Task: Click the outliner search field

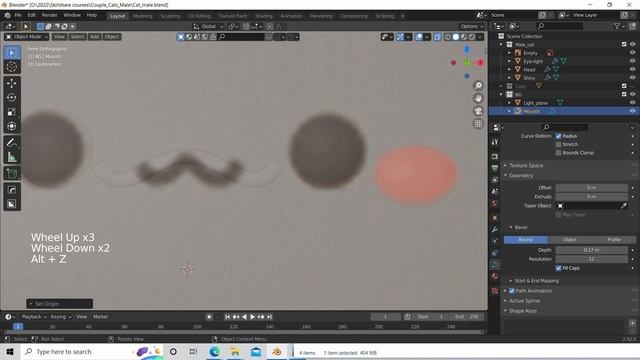Action: pos(559,26)
